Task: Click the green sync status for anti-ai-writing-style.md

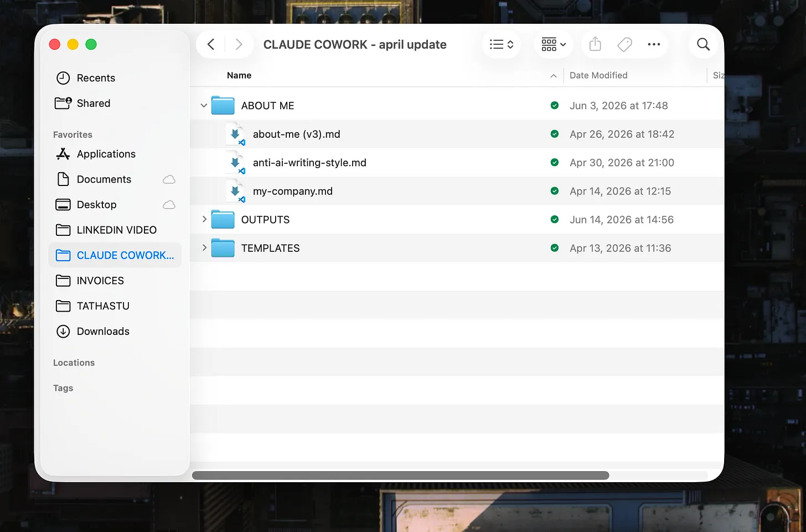Action: [x=554, y=162]
